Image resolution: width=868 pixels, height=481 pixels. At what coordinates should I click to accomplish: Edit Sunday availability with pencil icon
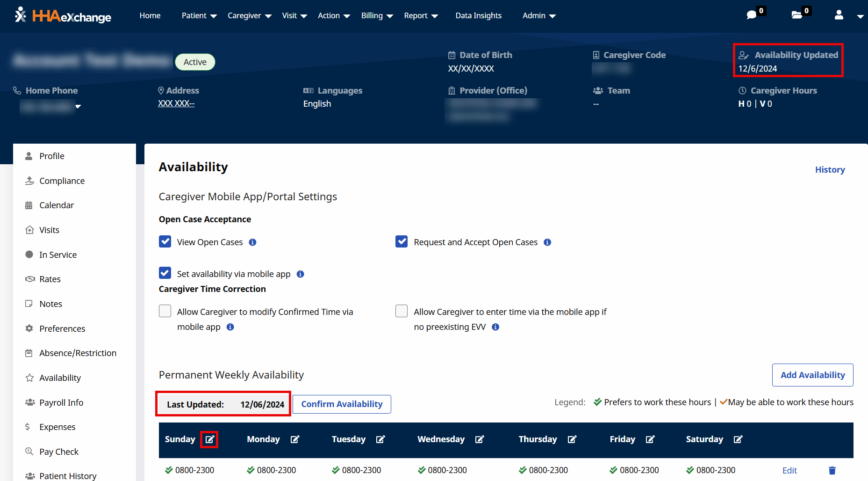coord(209,439)
